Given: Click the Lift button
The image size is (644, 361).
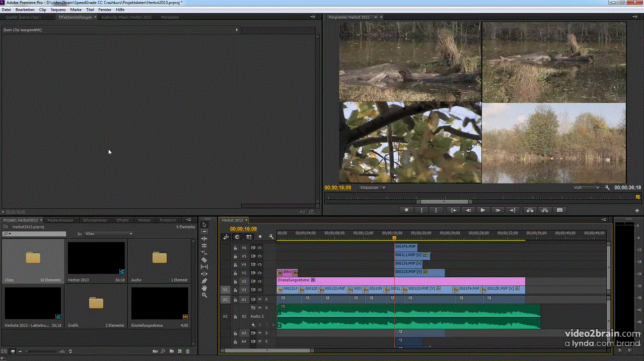Looking at the screenshot, I should pos(530,210).
